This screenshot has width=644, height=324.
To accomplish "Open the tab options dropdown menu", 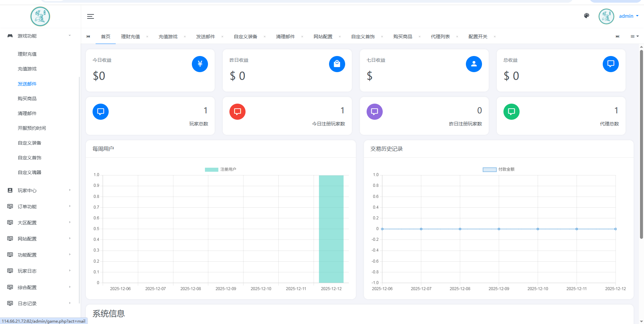I will coord(634,37).
